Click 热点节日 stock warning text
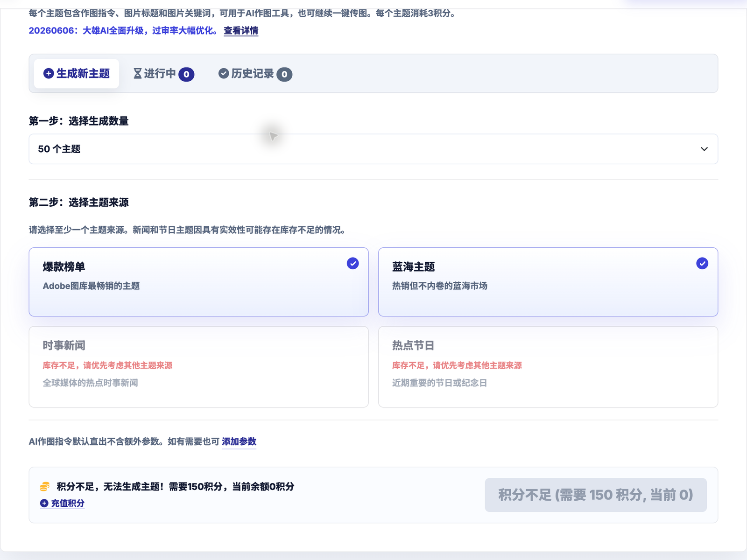 tap(457, 365)
